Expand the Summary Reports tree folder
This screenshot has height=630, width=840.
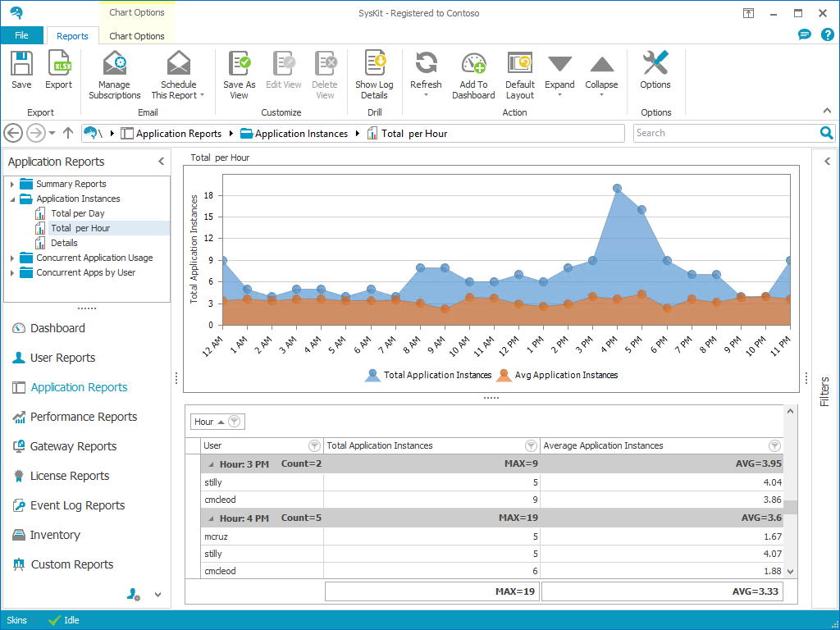[x=12, y=185]
